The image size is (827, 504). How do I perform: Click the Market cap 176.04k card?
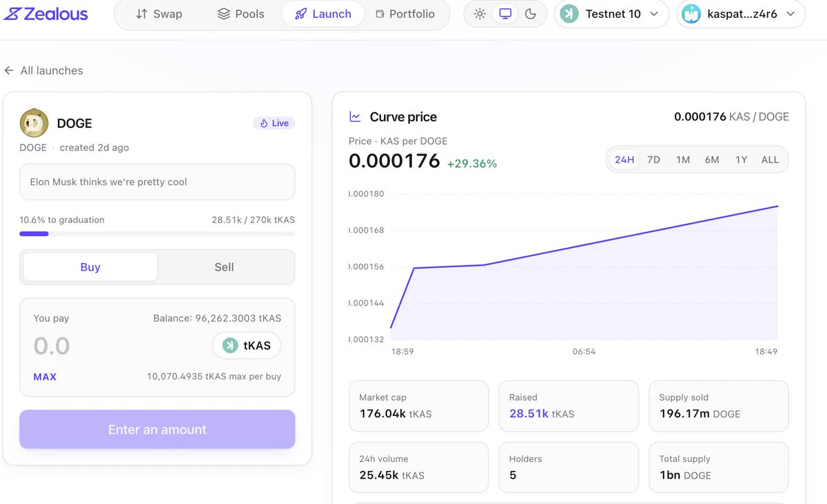point(418,406)
